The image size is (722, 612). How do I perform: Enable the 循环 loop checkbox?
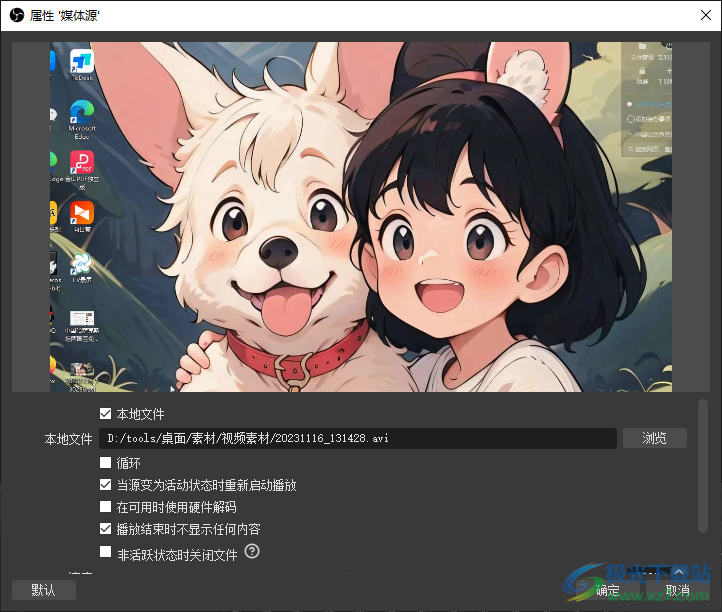[x=105, y=462]
